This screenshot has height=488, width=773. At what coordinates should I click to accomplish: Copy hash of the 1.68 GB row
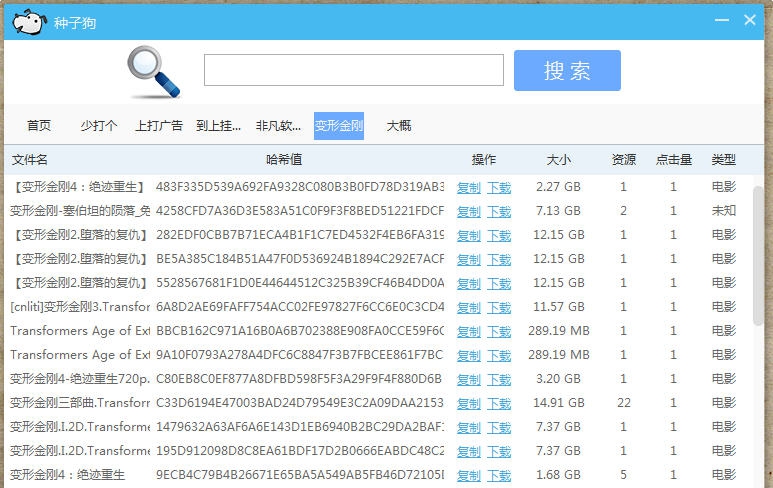pos(469,476)
